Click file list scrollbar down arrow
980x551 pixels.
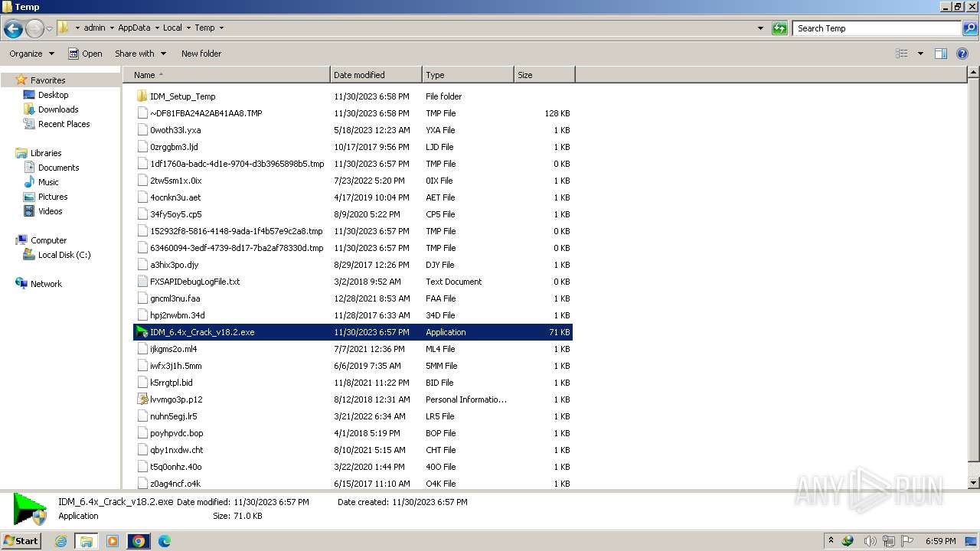[973, 483]
